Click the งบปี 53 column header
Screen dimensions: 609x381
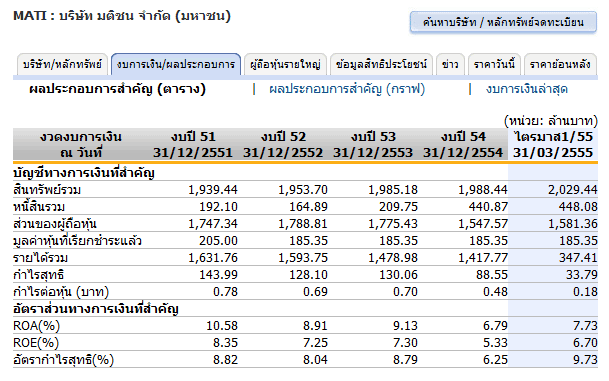coord(373,144)
